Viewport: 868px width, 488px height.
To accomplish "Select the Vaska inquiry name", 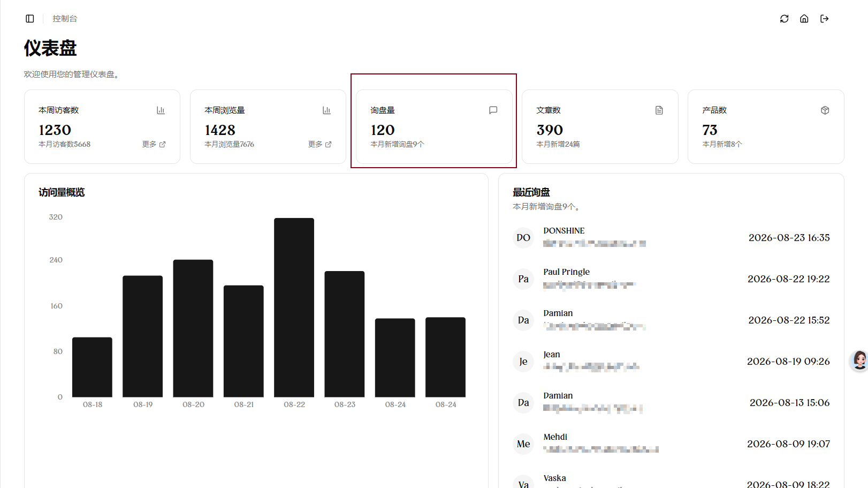I will tap(554, 478).
